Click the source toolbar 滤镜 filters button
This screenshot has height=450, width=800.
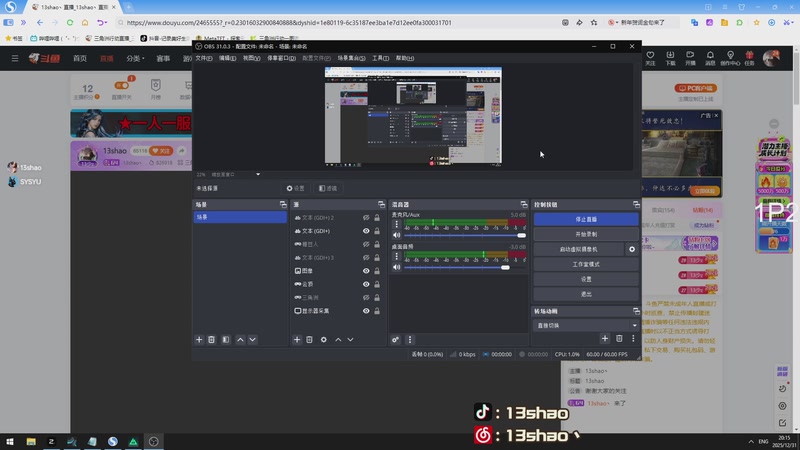(328, 188)
